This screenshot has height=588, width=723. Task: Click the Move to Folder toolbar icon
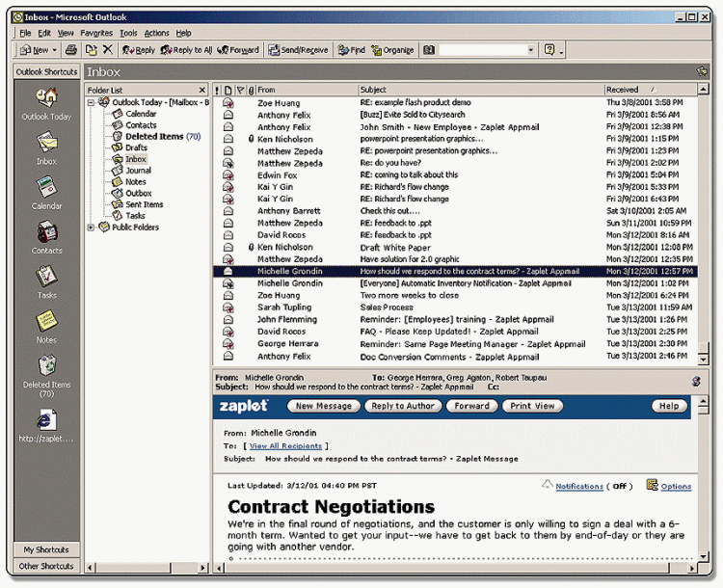pos(92,50)
